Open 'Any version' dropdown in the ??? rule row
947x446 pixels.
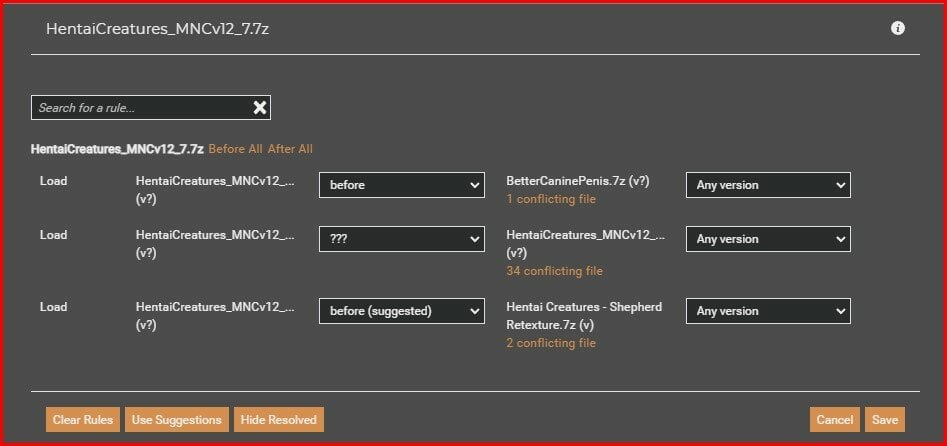(768, 239)
